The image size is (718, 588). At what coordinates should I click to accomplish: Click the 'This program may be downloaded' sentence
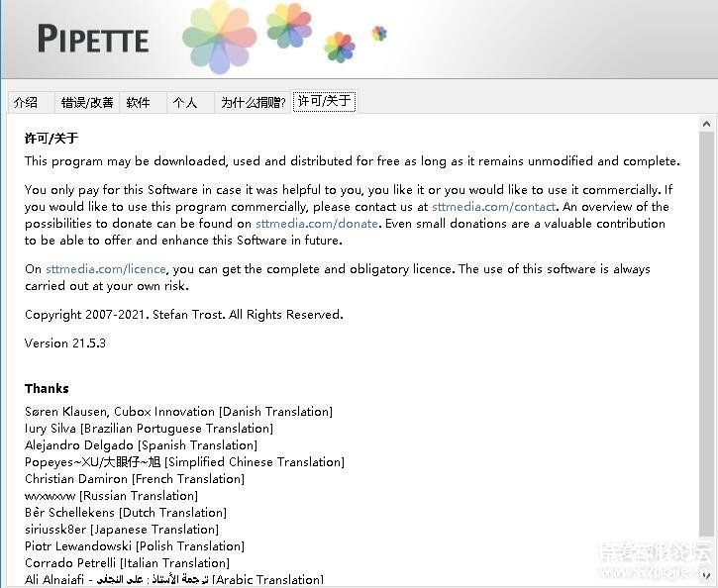coord(353,161)
